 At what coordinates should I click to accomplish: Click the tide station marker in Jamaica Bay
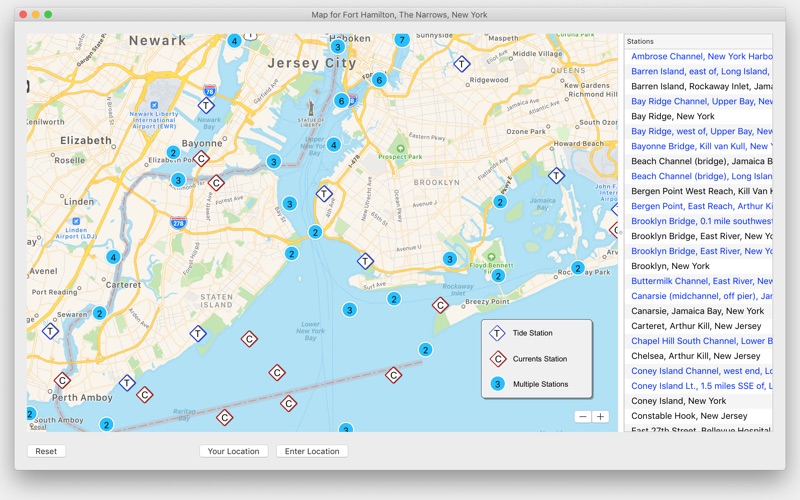[556, 176]
